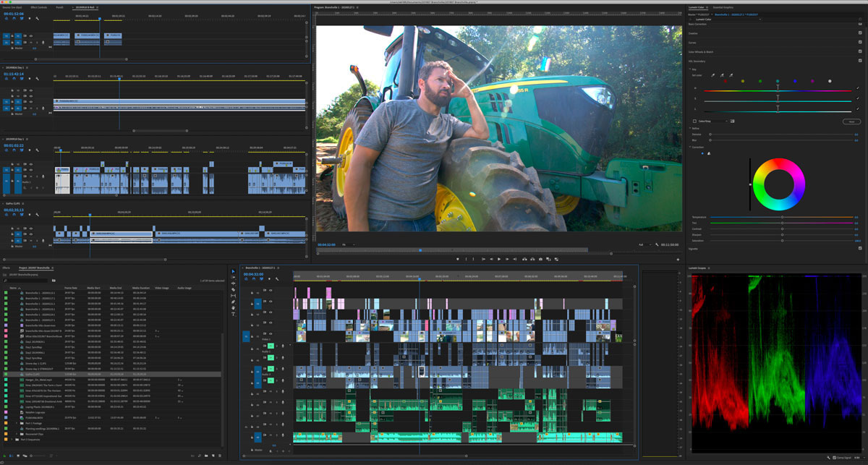
Task: Open the Button Editor plus icon
Action: pos(678,259)
